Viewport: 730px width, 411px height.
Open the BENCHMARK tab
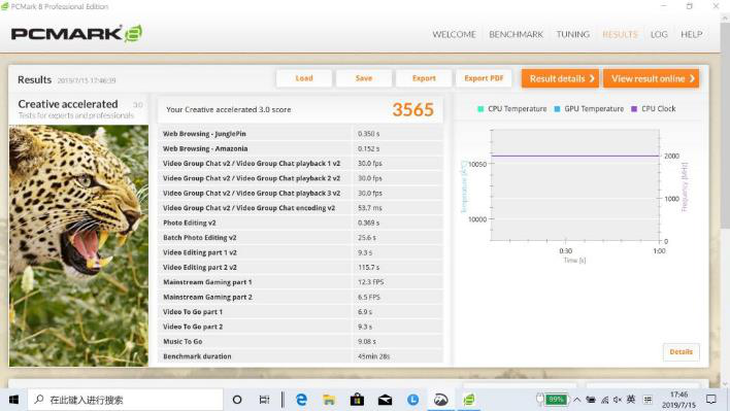click(x=516, y=34)
